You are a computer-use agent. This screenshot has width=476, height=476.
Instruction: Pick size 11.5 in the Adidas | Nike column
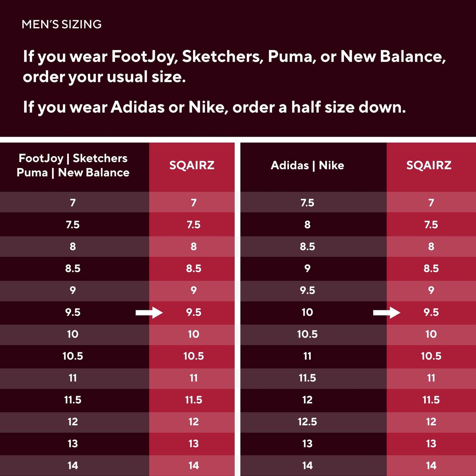[307, 378]
